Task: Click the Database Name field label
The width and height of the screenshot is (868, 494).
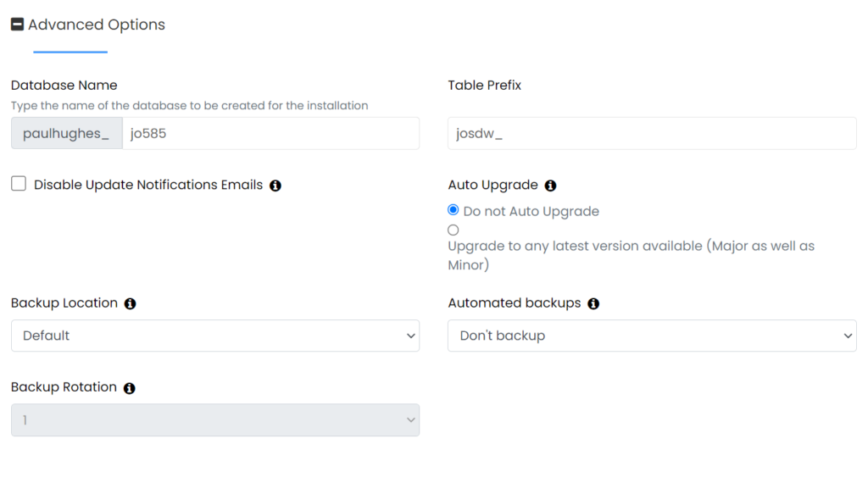Action: click(x=64, y=86)
